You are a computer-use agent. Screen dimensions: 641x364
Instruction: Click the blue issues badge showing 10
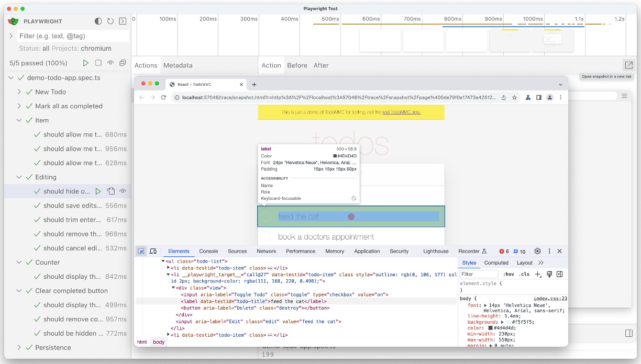coord(520,252)
